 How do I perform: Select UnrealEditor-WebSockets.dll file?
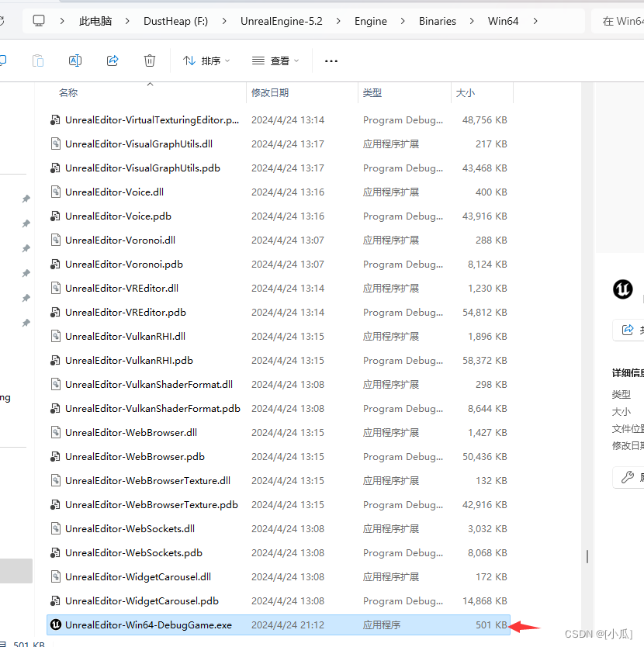point(279,528)
